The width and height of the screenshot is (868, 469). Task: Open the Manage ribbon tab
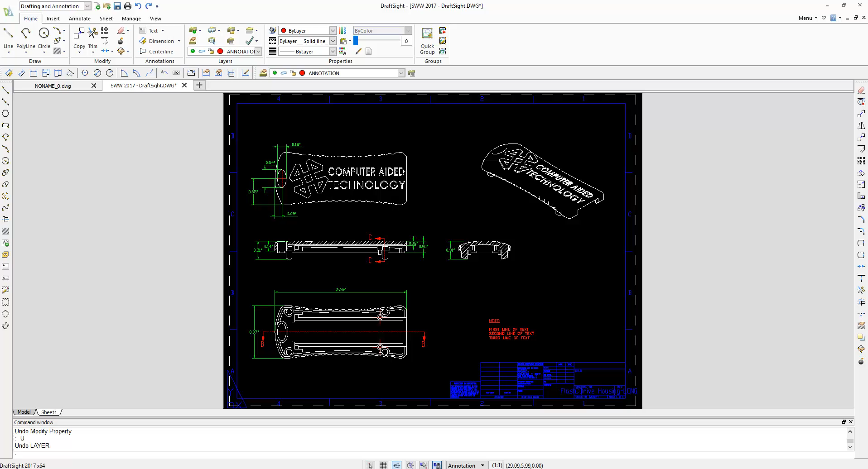[131, 19]
